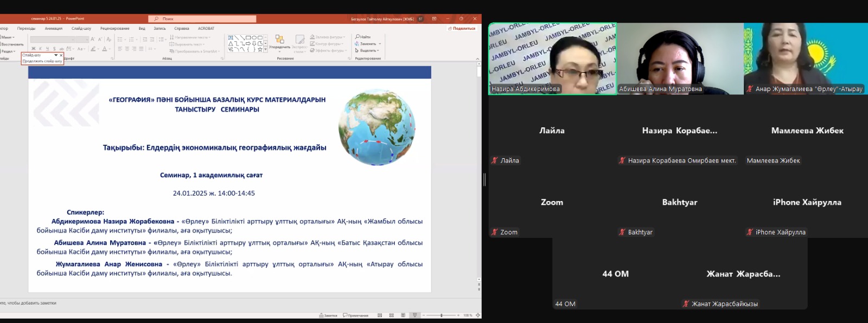The height and width of the screenshot is (323, 868).
Task: Click the ribbon display options icon
Action: click(x=434, y=19)
